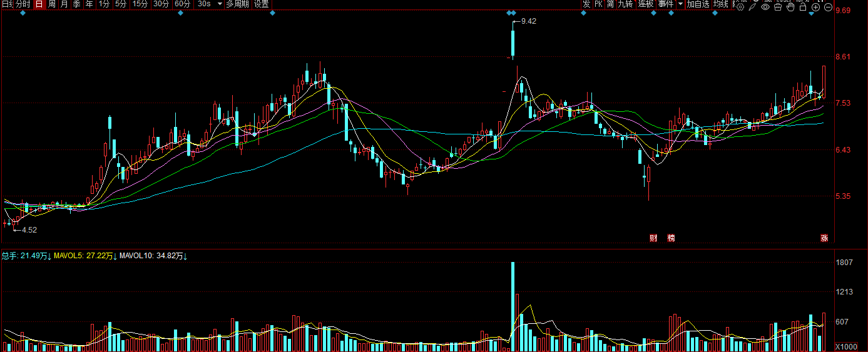868x352 pixels.
Task: Choose the 30s period option
Action: [x=204, y=4]
